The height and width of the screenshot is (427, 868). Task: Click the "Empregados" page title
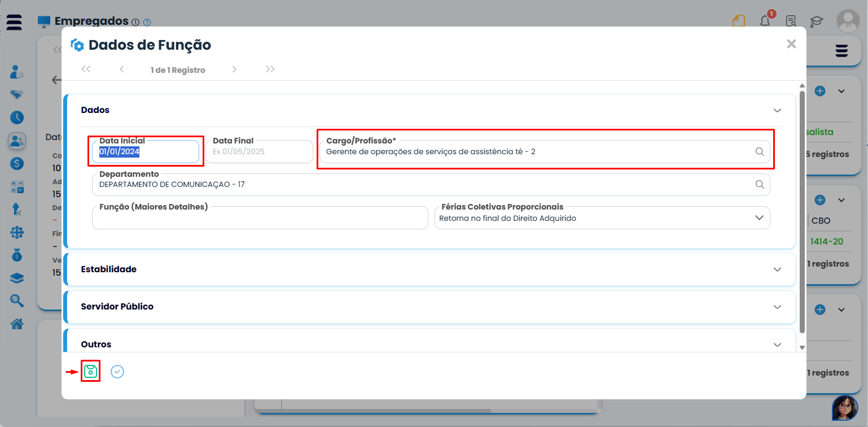tap(91, 21)
